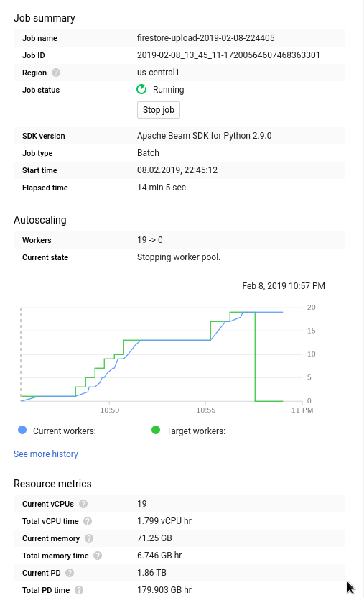Click the 10:50 label on chart axis
The height and width of the screenshot is (598, 364).
110,410
